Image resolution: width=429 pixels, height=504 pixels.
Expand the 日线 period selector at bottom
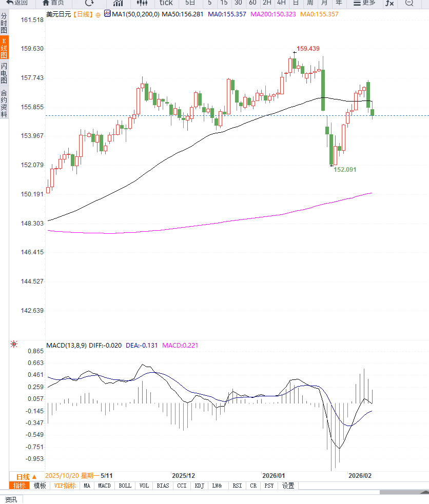[26, 476]
